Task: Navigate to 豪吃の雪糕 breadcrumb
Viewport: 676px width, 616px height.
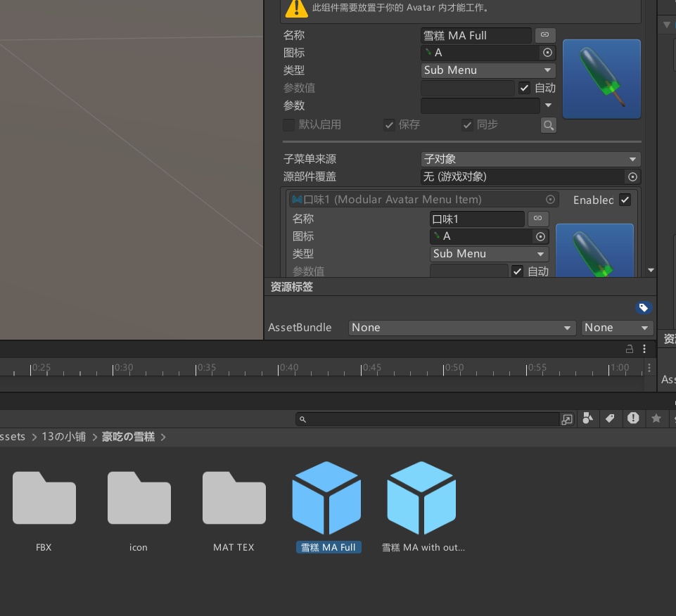Action: tap(128, 437)
